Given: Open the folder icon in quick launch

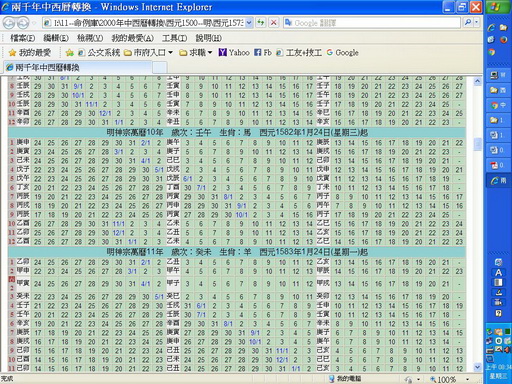Looking at the screenshot, I should click(x=503, y=28).
